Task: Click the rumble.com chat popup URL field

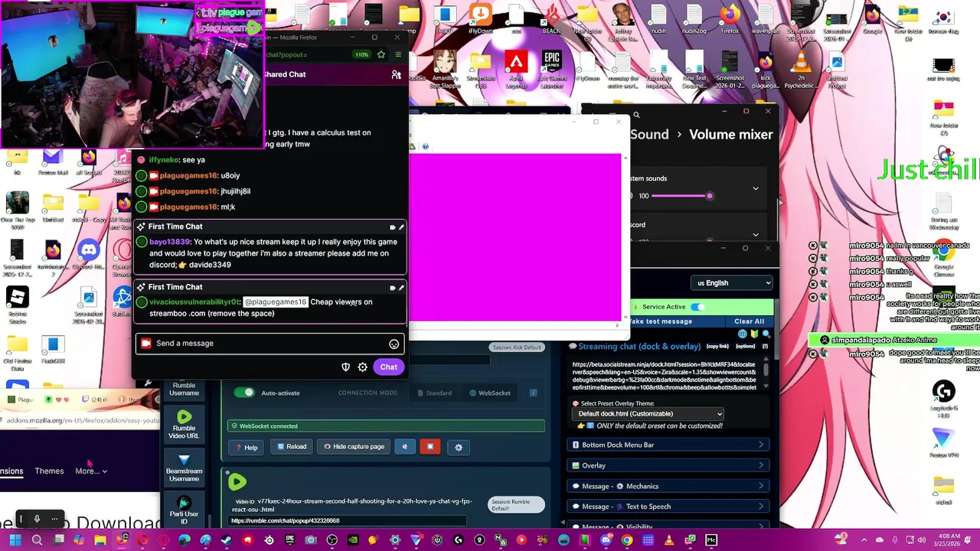Action: [x=348, y=521]
